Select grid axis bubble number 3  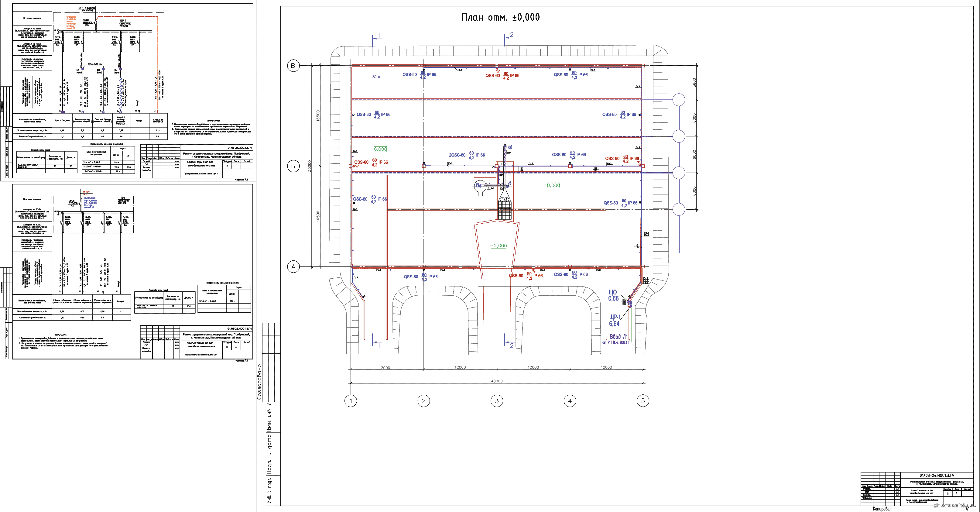[x=496, y=401]
